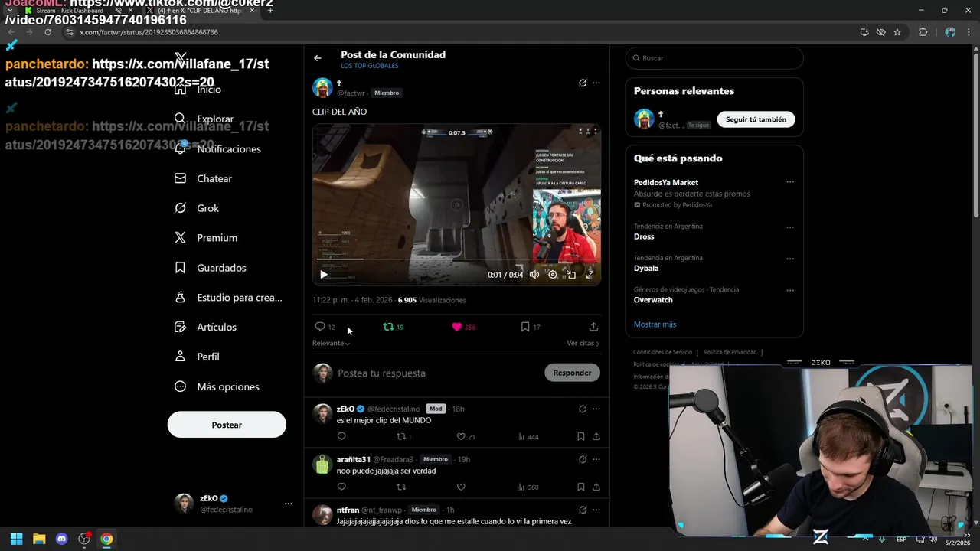Open Grok icon on arañita31's reply

(x=583, y=459)
